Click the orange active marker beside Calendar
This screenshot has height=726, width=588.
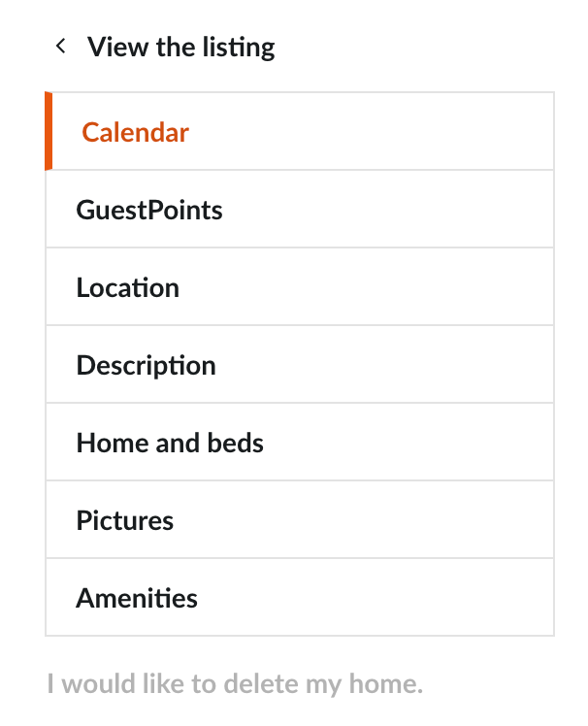pyautogui.click(x=49, y=132)
